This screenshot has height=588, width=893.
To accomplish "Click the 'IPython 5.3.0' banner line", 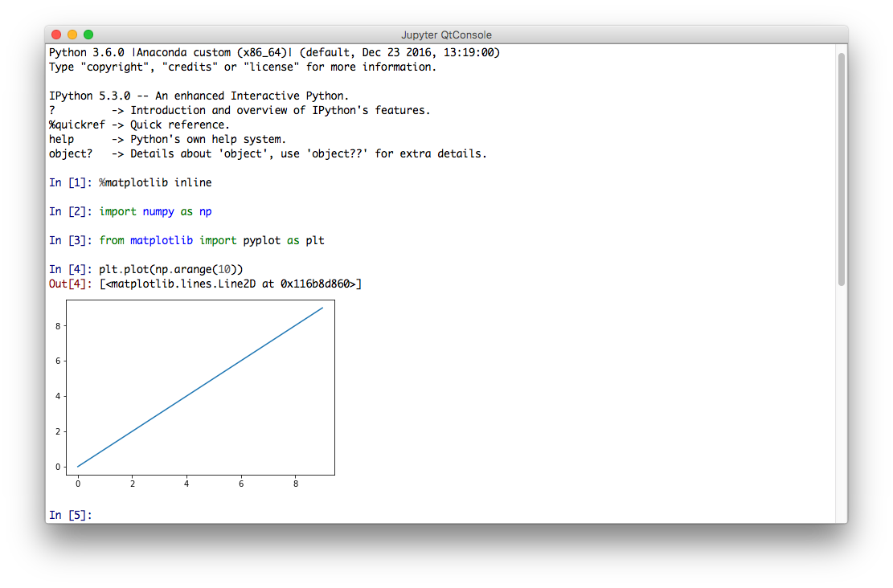I will (x=199, y=96).
